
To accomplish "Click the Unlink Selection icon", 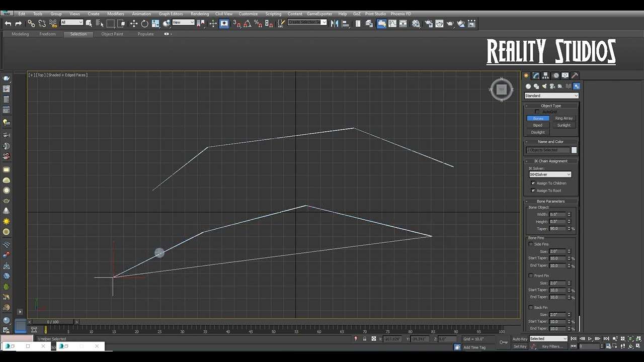I will point(42,24).
